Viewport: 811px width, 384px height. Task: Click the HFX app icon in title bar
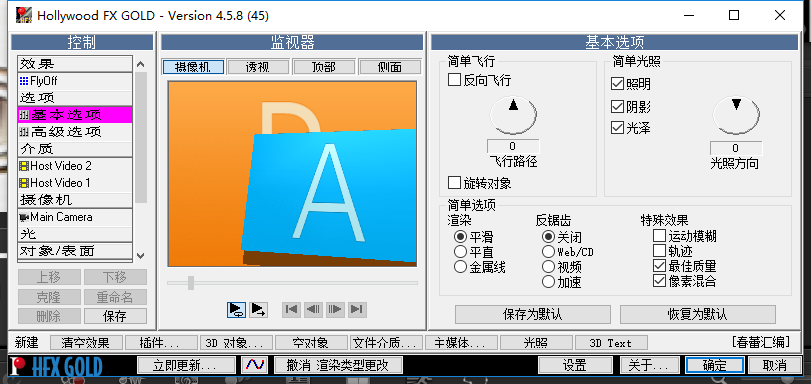pos(23,15)
